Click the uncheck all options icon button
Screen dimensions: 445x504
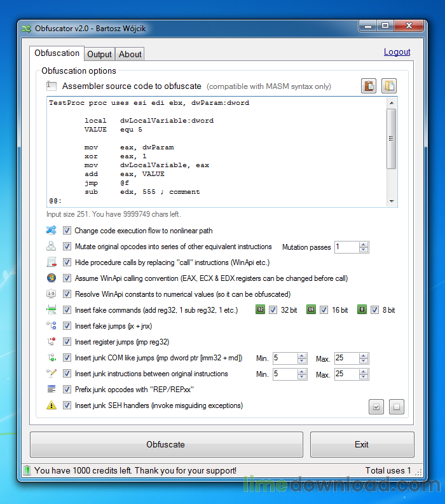[396, 407]
